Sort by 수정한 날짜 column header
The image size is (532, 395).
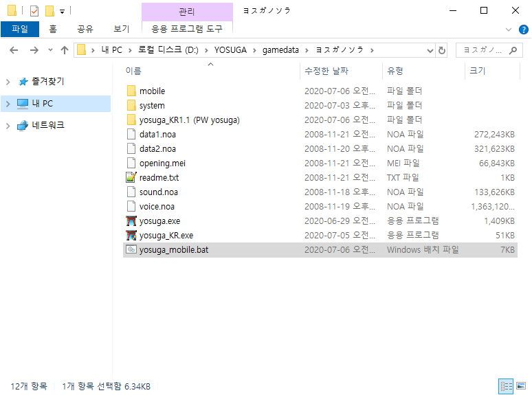(x=326, y=71)
